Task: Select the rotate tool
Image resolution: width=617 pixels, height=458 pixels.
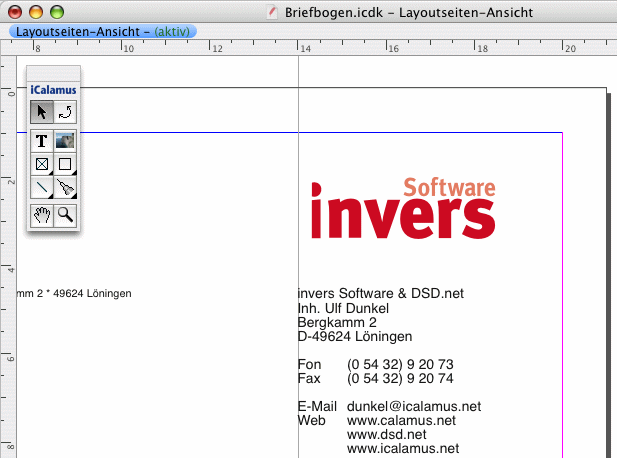Action: tap(65, 112)
